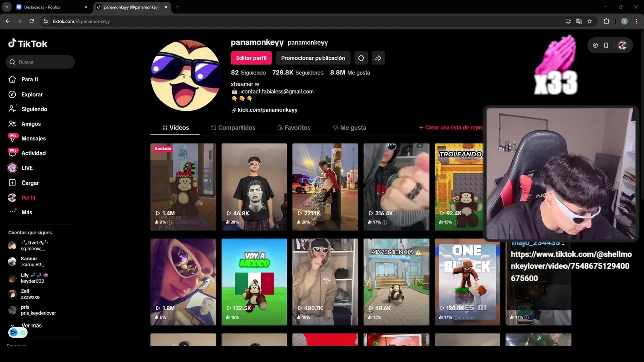Screen dimensions: 644x362
Task: Reload the page
Action: point(31,21)
